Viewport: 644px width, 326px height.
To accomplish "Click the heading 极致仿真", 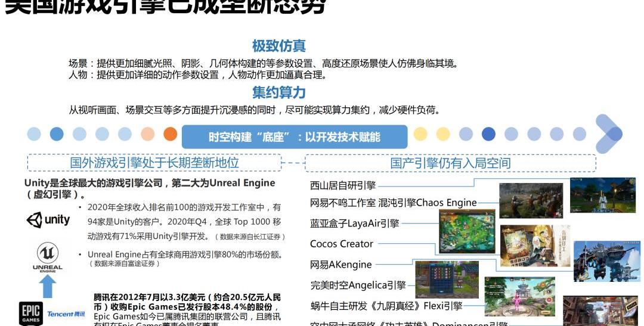I will [x=279, y=46].
